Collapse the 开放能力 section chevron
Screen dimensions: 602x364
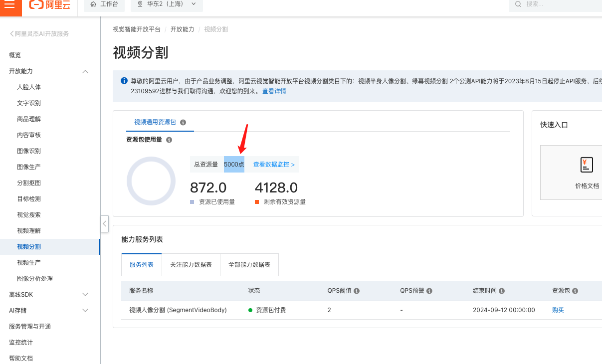click(x=85, y=71)
